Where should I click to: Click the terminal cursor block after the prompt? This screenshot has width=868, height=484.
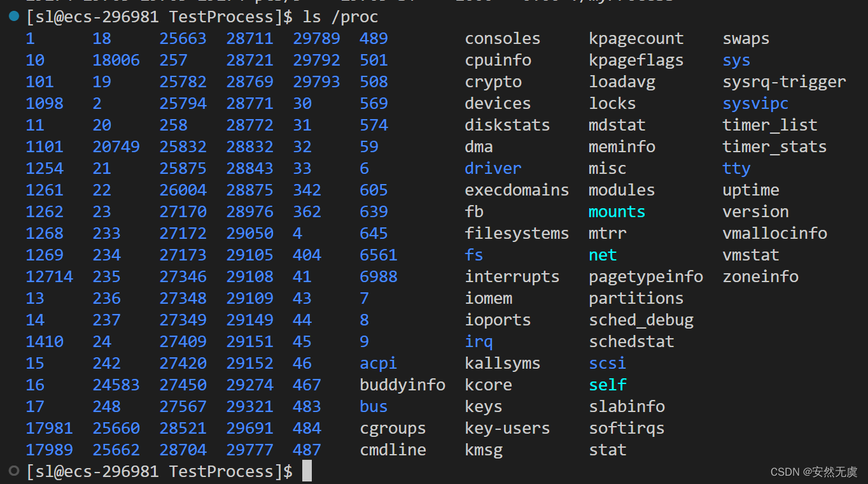tap(307, 471)
